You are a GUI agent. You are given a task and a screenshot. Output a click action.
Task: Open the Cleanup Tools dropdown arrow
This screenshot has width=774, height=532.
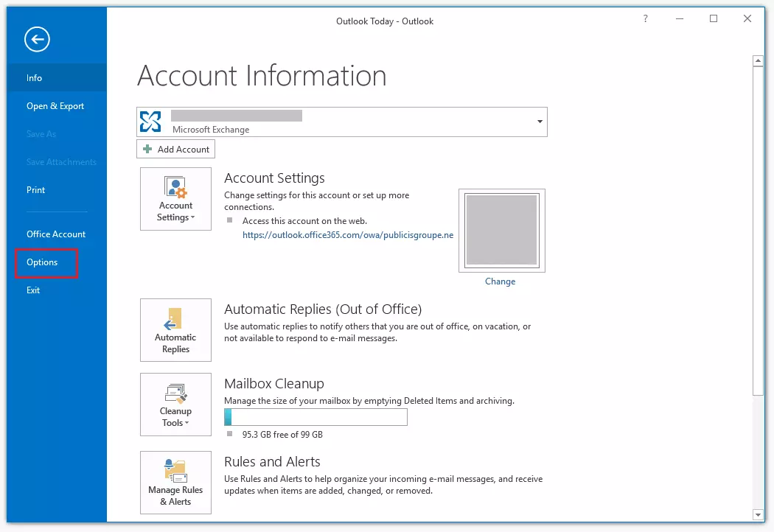[188, 423]
